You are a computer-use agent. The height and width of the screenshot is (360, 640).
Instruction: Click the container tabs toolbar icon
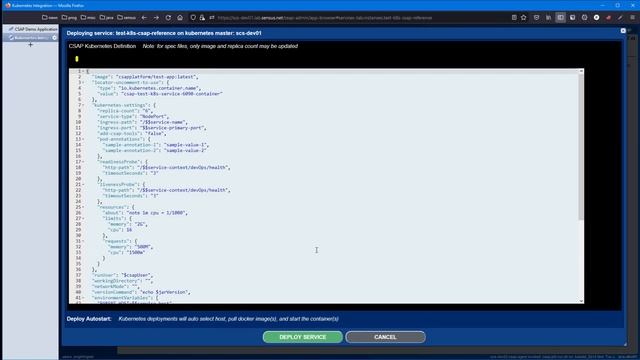point(573,18)
